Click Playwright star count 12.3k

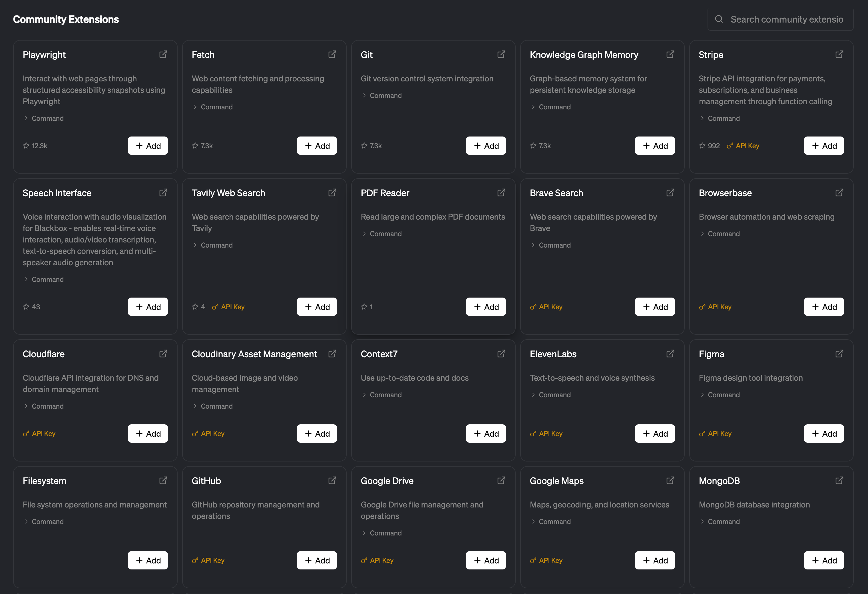pyautogui.click(x=35, y=146)
